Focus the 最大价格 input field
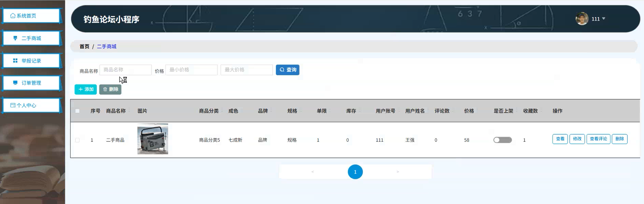The height and width of the screenshot is (204, 644). point(247,70)
